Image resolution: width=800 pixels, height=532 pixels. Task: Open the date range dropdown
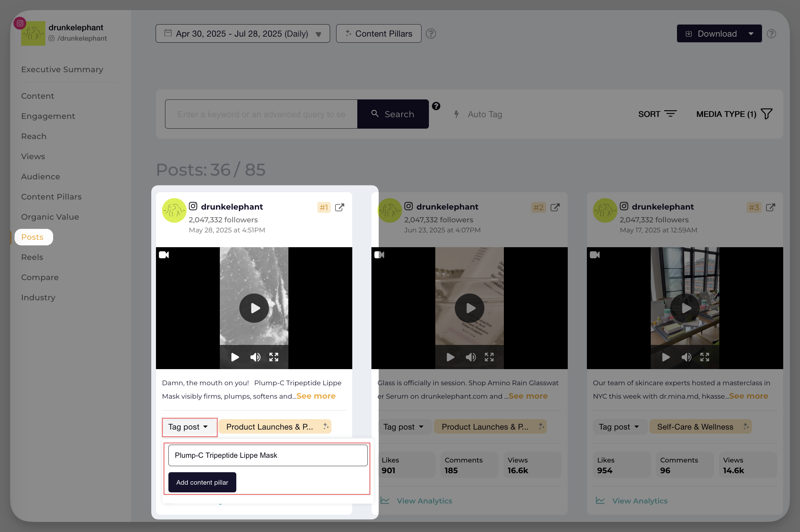tap(242, 34)
